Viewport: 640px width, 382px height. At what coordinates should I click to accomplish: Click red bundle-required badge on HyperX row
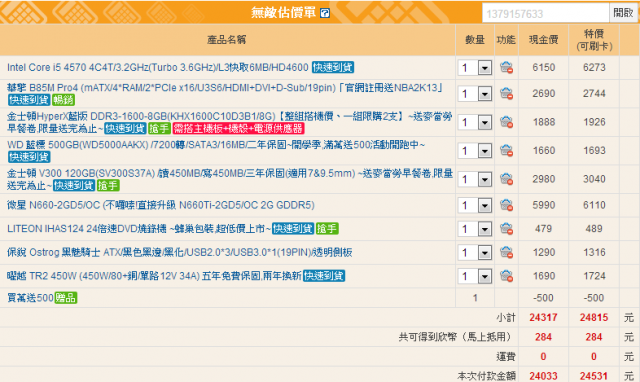tap(238, 129)
